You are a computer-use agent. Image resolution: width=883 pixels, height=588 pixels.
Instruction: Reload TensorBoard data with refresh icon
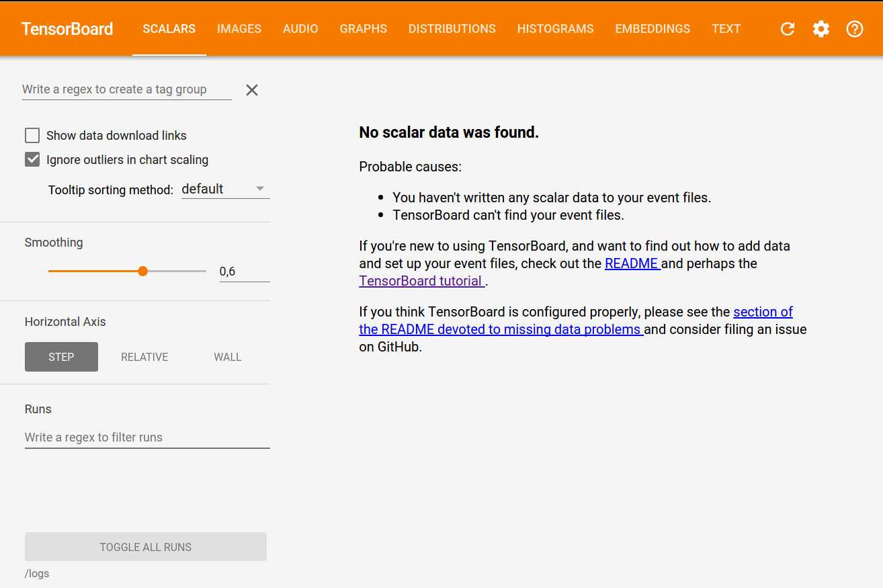[x=788, y=29]
